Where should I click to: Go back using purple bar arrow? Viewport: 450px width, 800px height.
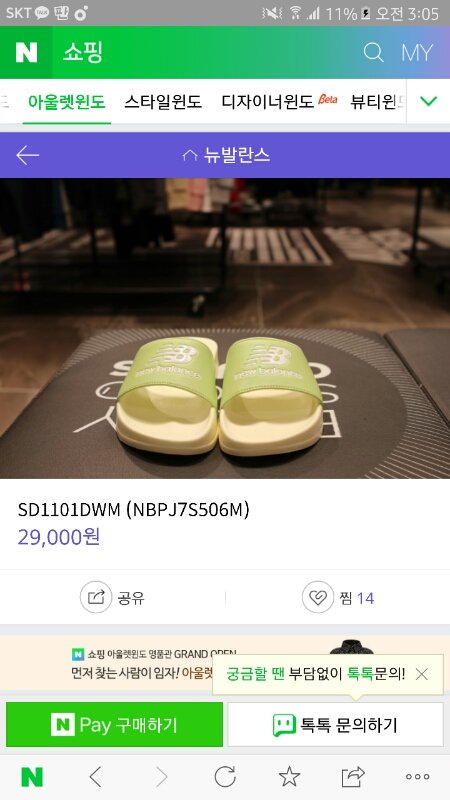28,155
